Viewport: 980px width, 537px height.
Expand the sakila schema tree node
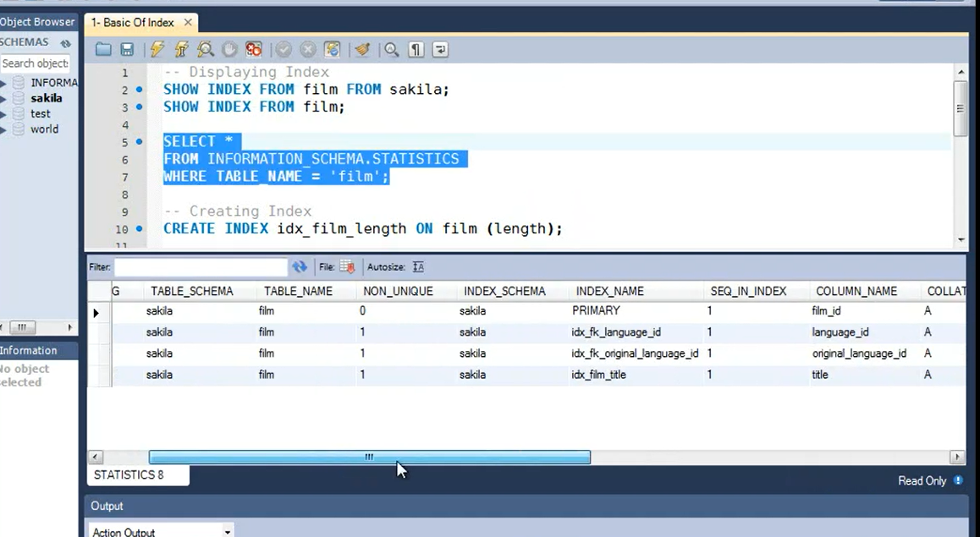(4, 98)
